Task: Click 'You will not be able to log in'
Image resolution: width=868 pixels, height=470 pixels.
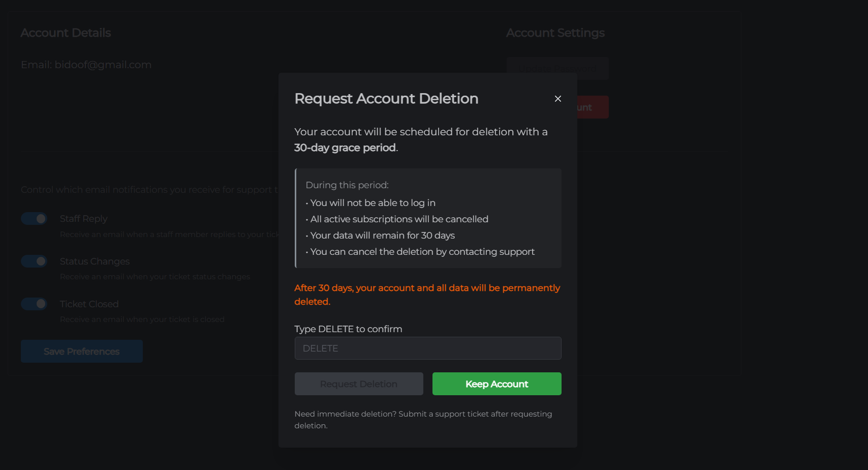Action: point(373,203)
